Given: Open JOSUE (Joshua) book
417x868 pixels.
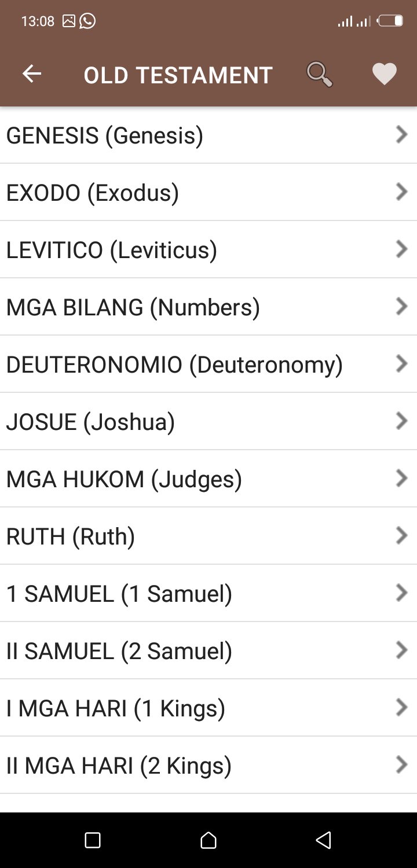Looking at the screenshot, I should click(x=91, y=421).
